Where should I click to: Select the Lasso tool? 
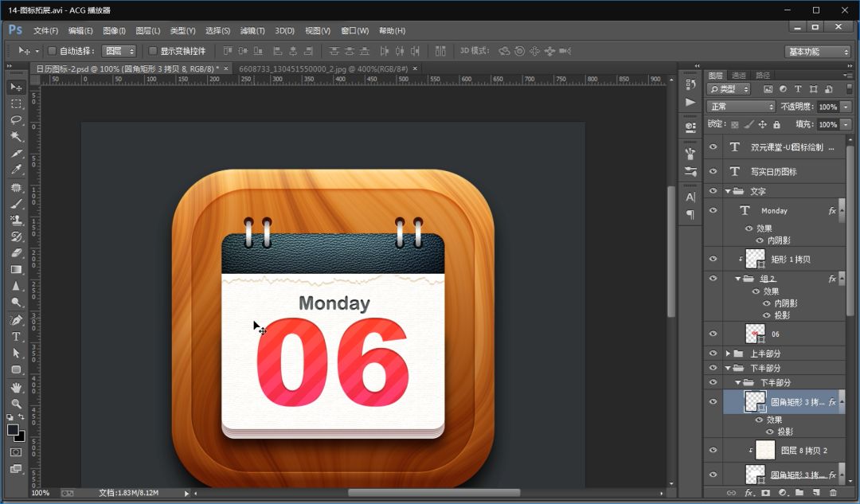[x=16, y=120]
